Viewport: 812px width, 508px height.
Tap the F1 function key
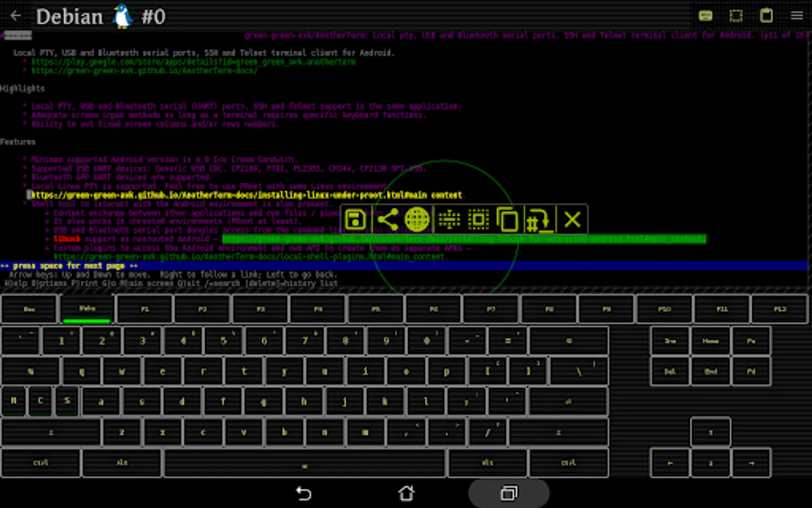145,309
